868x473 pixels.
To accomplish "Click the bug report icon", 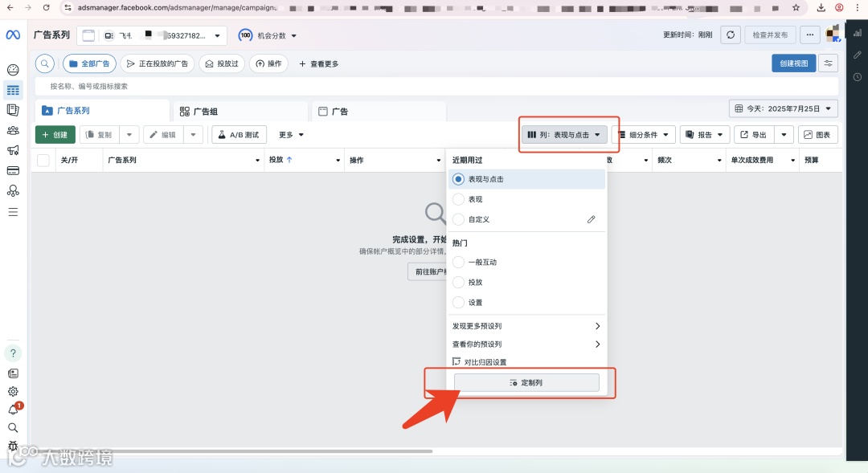I will pos(13,446).
